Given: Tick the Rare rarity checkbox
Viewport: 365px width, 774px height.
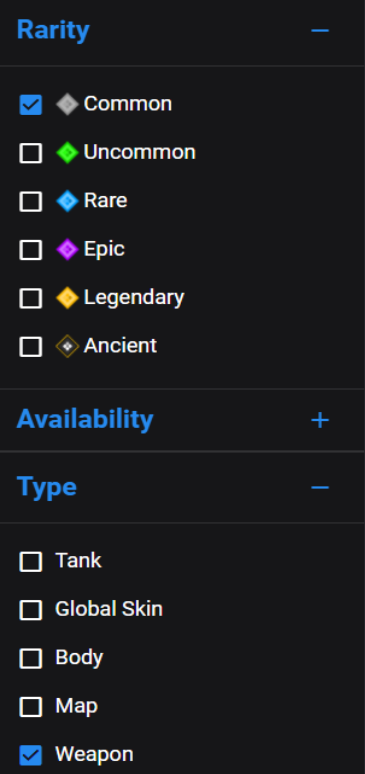Looking at the screenshot, I should point(31,201).
